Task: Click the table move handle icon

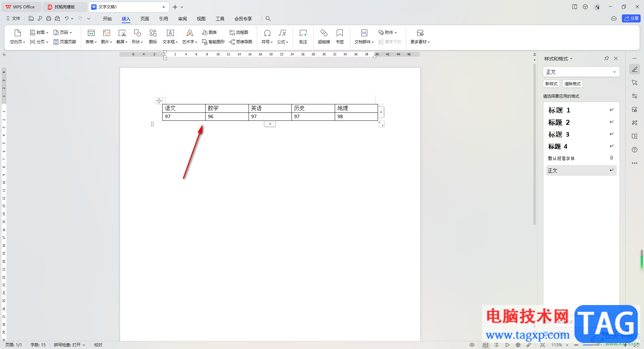Action: [x=159, y=101]
